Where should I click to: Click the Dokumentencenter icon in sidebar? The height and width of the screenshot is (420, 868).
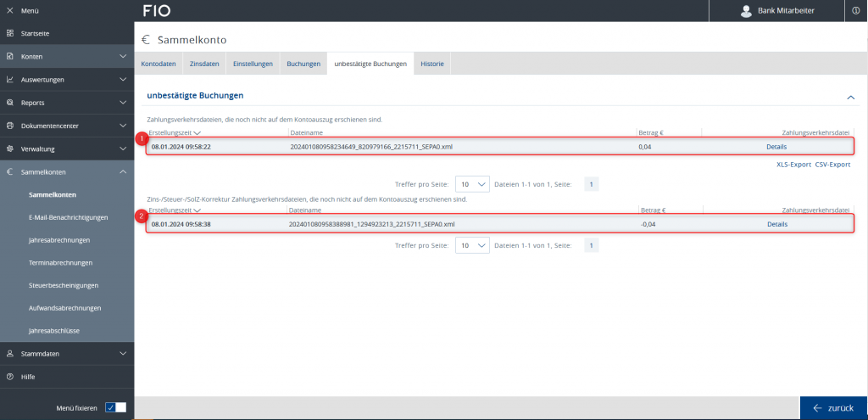click(x=10, y=126)
